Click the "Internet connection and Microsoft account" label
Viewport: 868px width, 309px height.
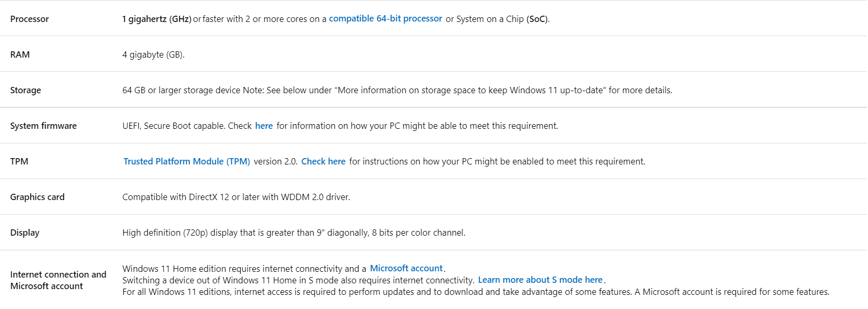pyautogui.click(x=58, y=280)
